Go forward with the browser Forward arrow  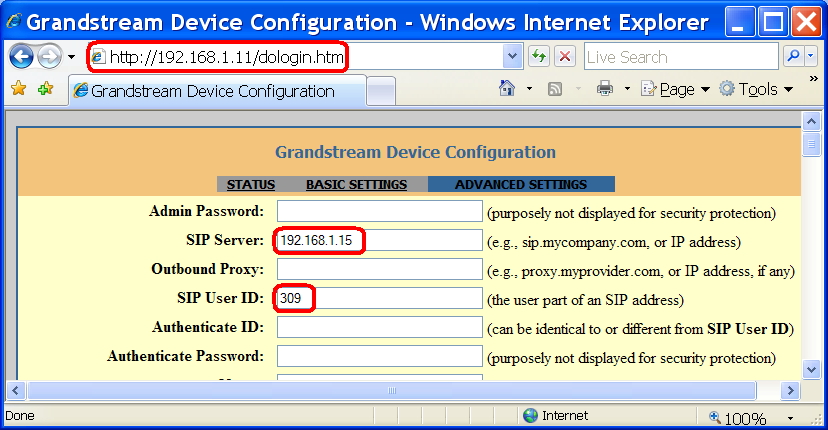(x=50, y=57)
